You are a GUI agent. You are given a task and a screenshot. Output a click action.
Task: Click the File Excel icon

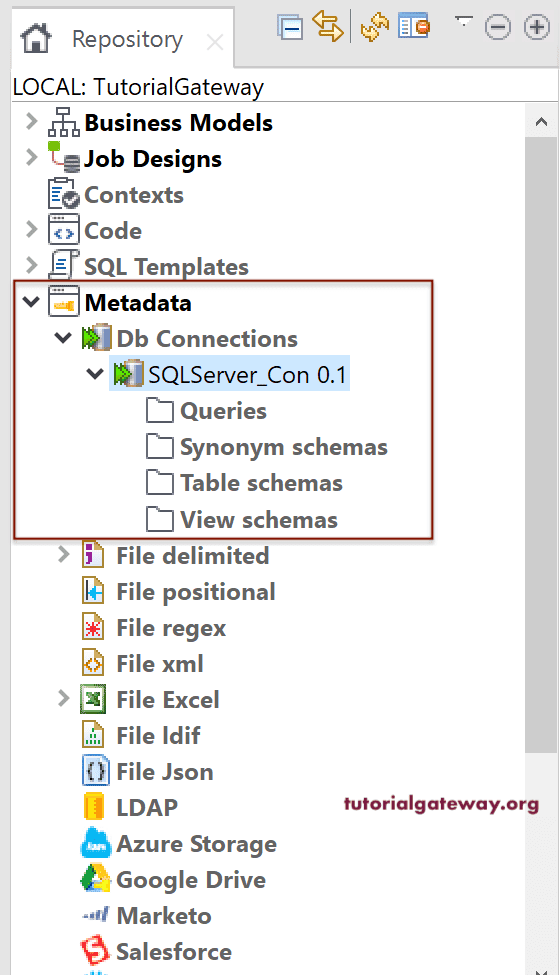93,699
